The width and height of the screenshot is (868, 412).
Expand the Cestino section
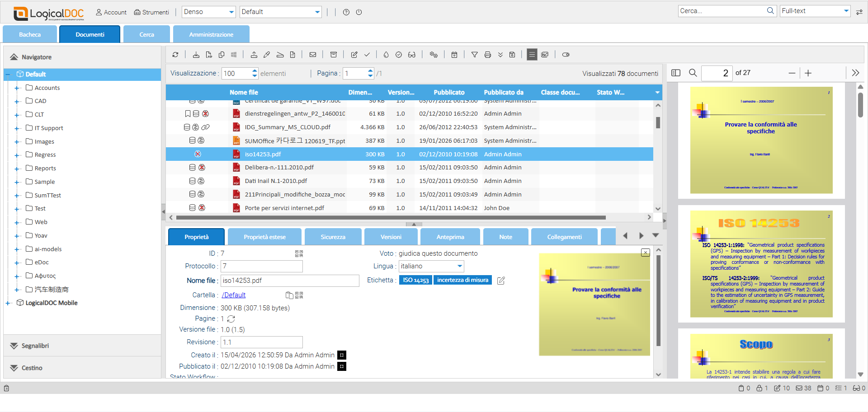(82, 368)
